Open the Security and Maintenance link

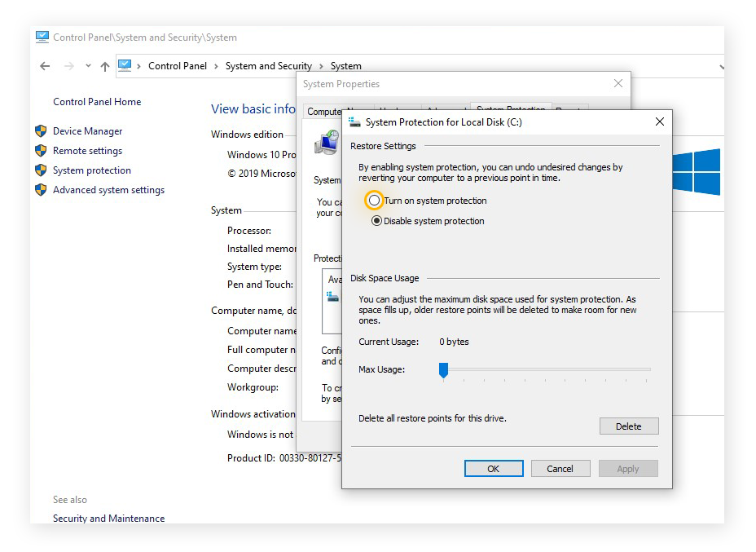pos(108,518)
